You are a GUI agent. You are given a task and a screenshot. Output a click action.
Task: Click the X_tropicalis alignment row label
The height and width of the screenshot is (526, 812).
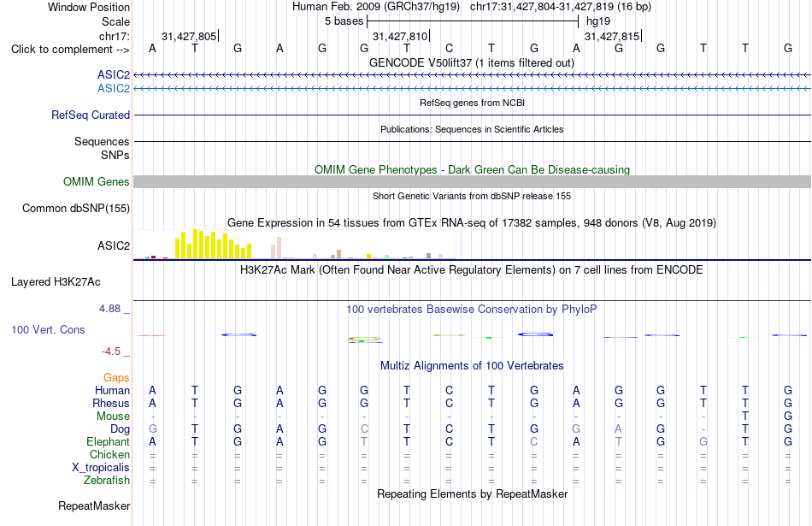[101, 468]
